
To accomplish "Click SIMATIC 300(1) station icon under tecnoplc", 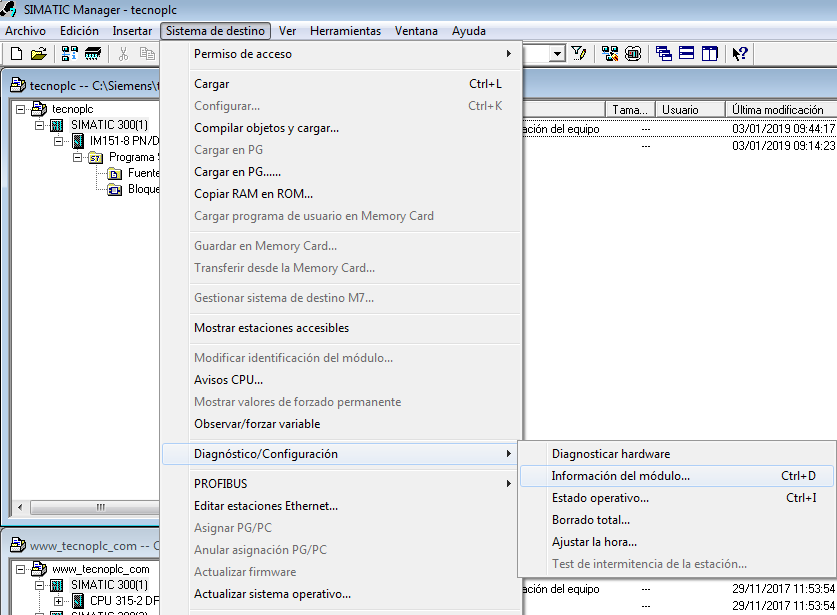I will pyautogui.click(x=57, y=125).
